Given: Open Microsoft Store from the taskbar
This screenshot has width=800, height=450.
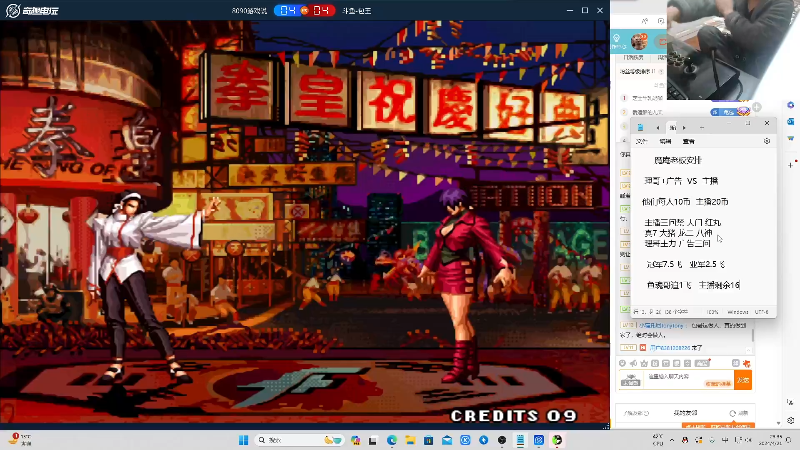Looking at the screenshot, I should 429,440.
